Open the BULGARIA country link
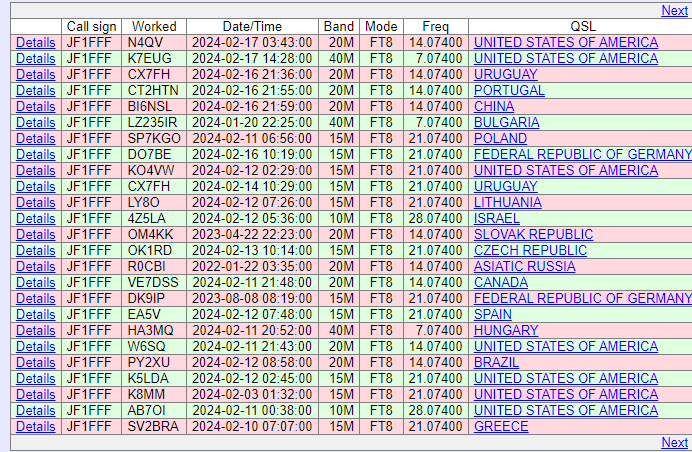 tap(506, 122)
